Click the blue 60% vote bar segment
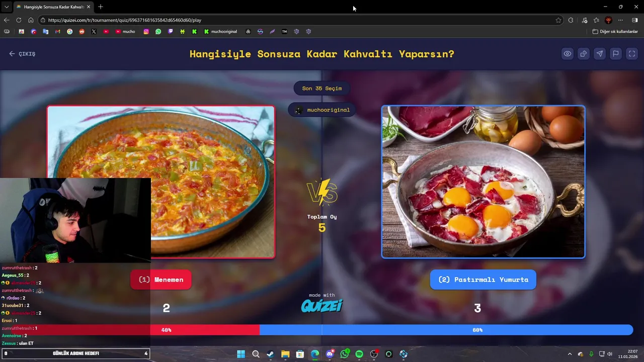This screenshot has height=362, width=644. pos(446,330)
